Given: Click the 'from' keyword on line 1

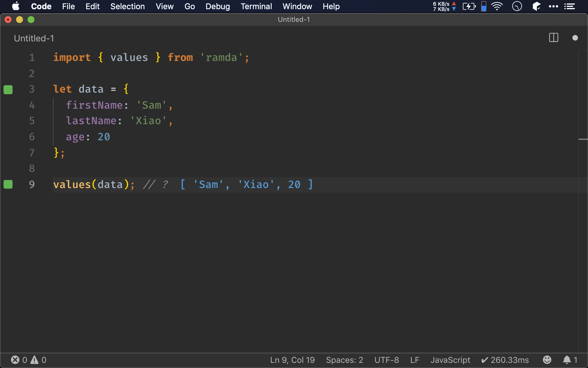Looking at the screenshot, I should [180, 57].
